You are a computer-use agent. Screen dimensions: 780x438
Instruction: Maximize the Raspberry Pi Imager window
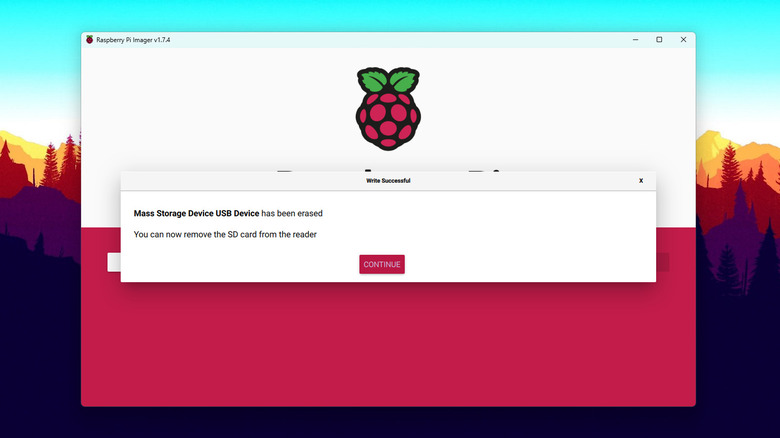pos(659,40)
